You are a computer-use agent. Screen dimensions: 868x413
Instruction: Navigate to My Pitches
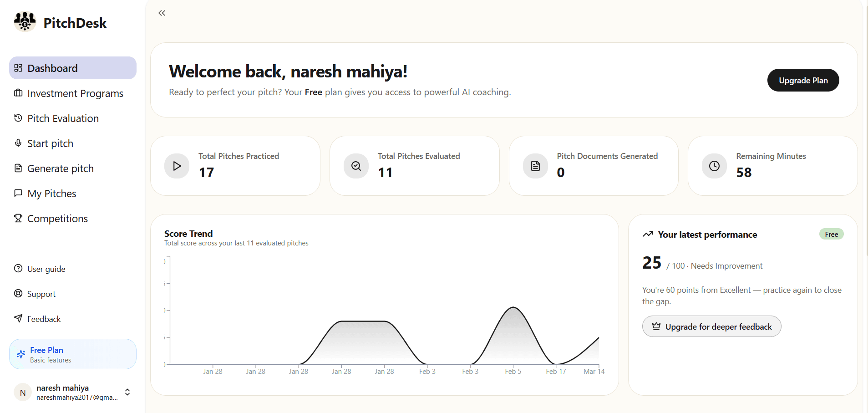[73, 193]
